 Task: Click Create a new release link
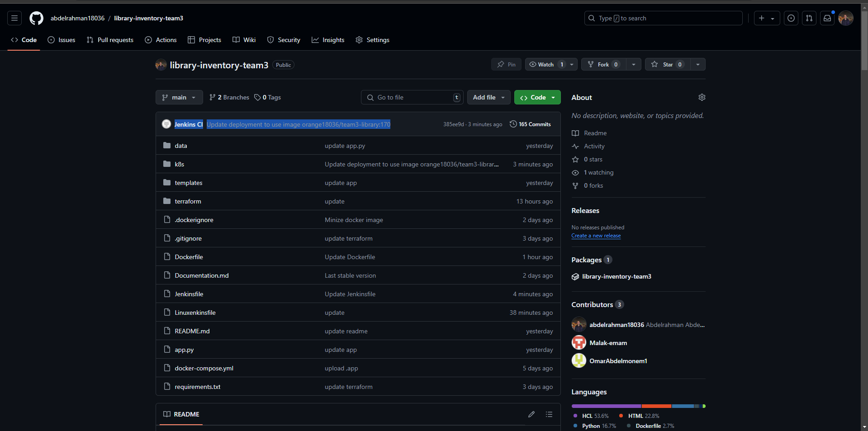(596, 236)
